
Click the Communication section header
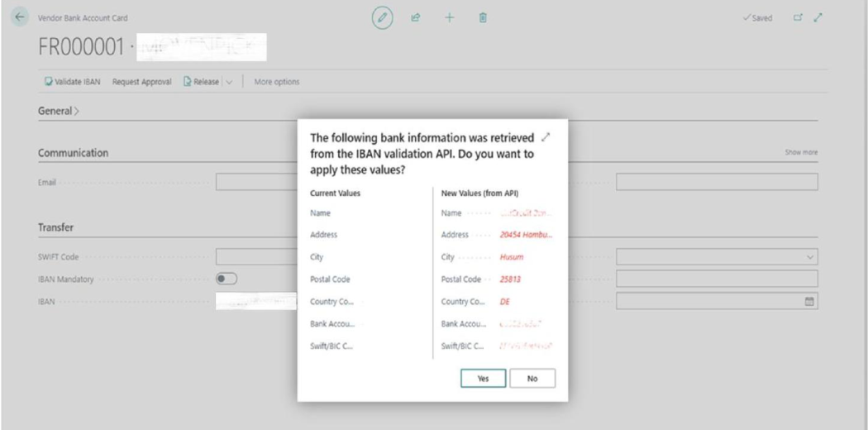point(73,153)
